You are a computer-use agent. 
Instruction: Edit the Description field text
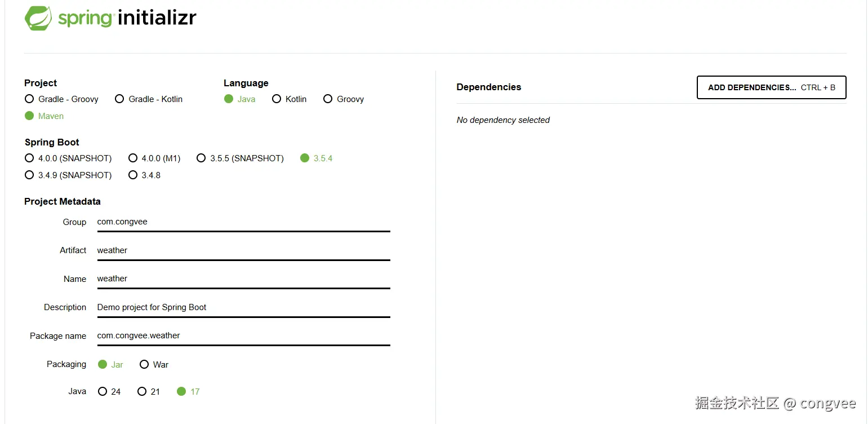coord(243,308)
